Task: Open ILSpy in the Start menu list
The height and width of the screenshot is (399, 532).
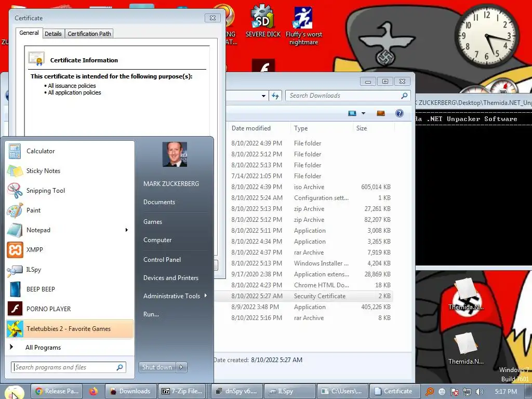Action: click(x=70, y=270)
